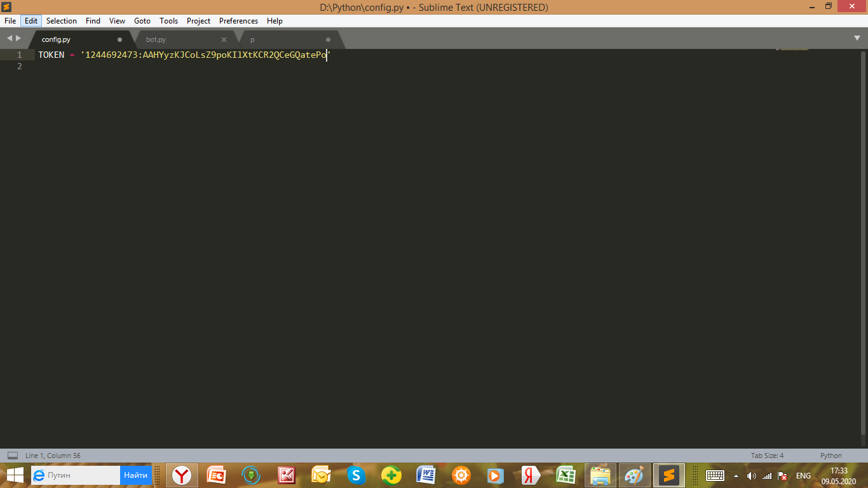
Task: Open the Project menu
Action: (x=198, y=21)
